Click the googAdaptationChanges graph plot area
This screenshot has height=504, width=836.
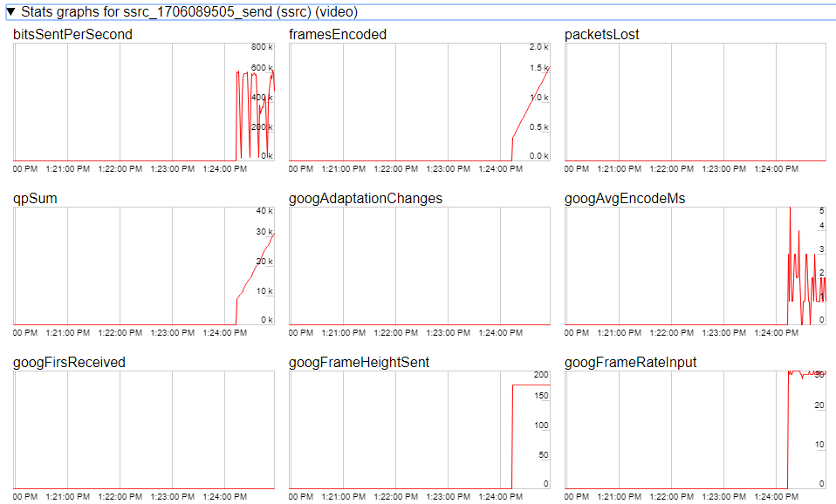click(420, 266)
